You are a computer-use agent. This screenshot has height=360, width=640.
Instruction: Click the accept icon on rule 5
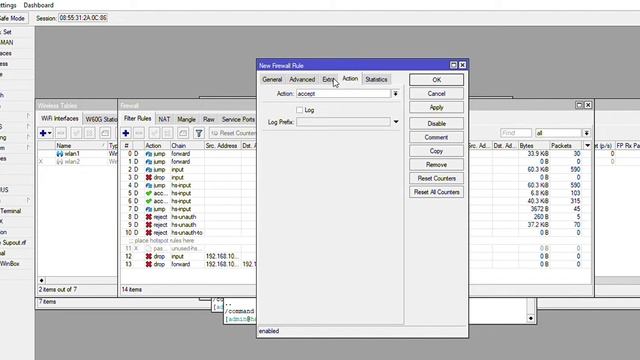pos(149,193)
